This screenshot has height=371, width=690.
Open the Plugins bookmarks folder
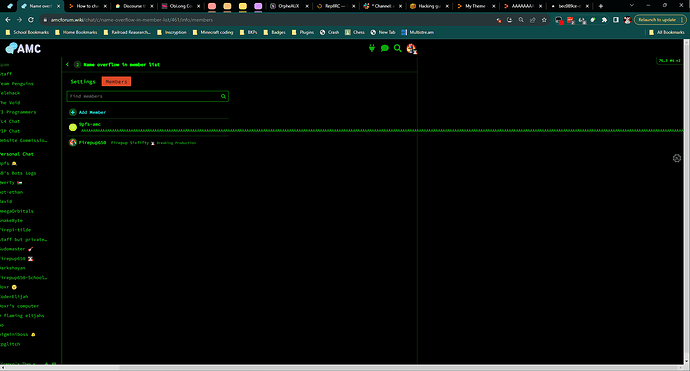[303, 32]
